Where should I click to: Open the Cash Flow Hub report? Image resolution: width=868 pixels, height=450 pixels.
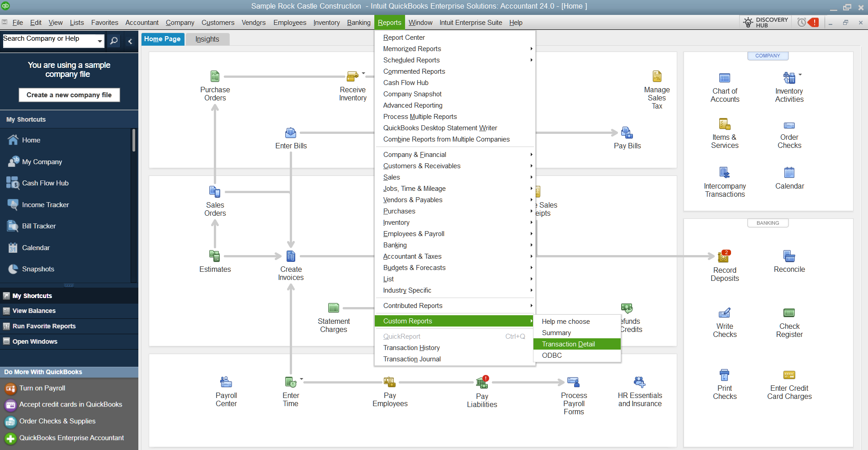[455, 83]
